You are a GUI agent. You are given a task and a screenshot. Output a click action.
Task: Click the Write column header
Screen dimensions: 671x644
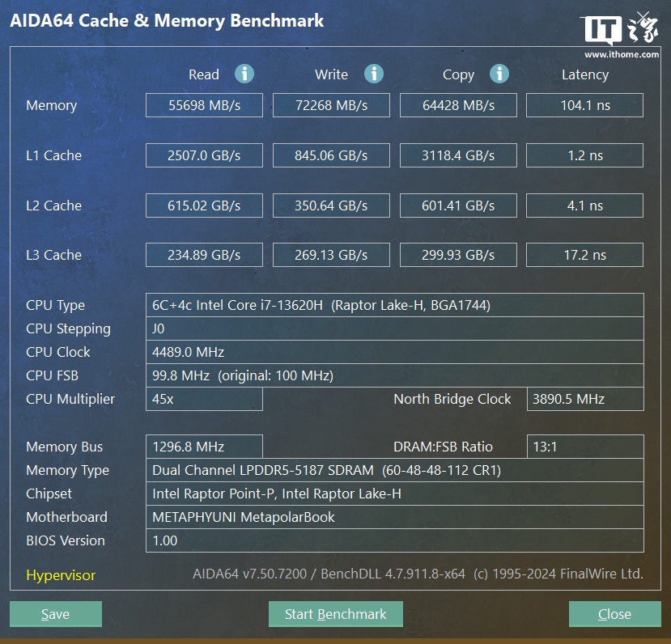(x=331, y=74)
